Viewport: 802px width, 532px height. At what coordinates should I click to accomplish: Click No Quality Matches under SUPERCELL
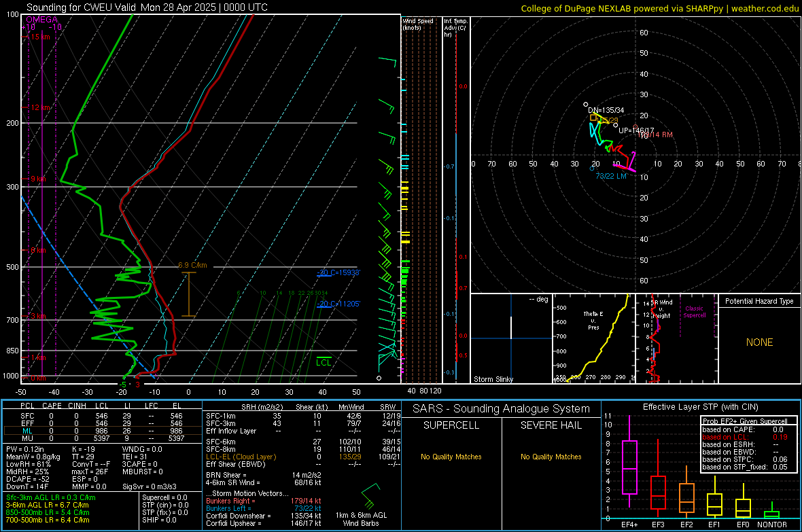(451, 457)
